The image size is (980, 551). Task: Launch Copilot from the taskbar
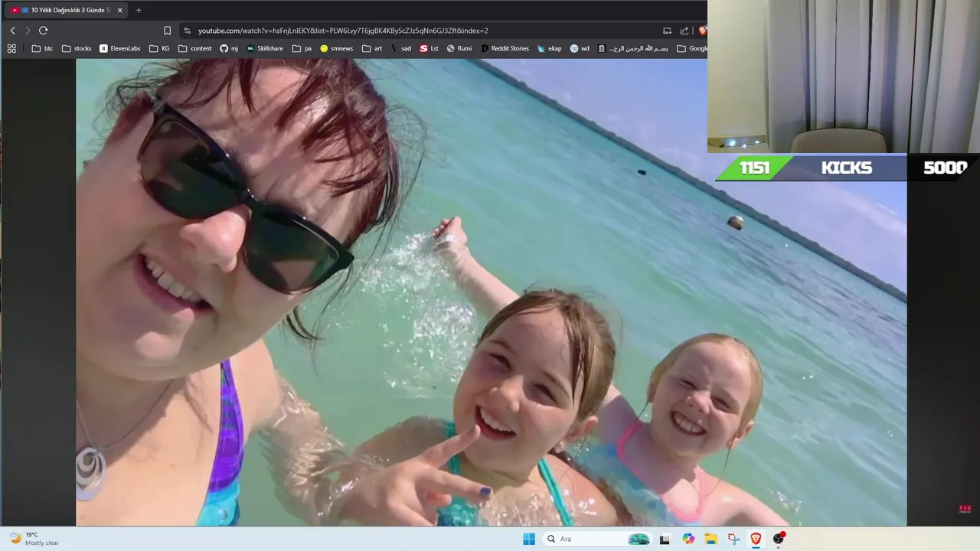coord(688,539)
